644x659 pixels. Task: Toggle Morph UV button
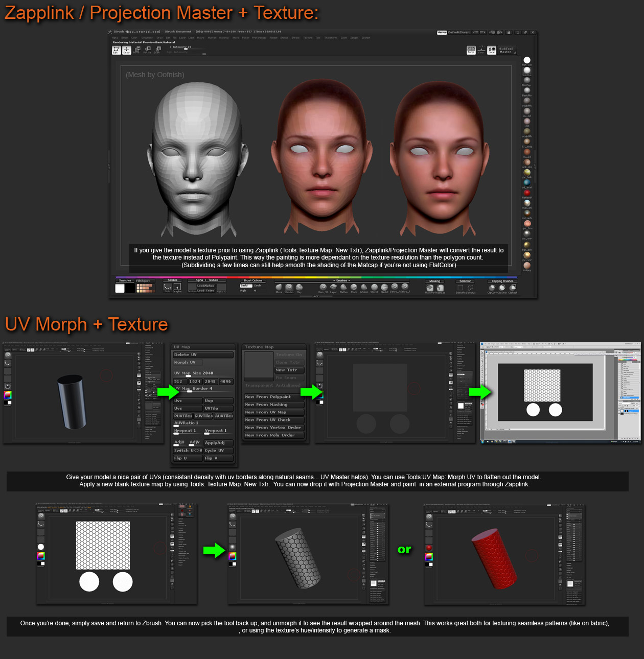click(188, 362)
